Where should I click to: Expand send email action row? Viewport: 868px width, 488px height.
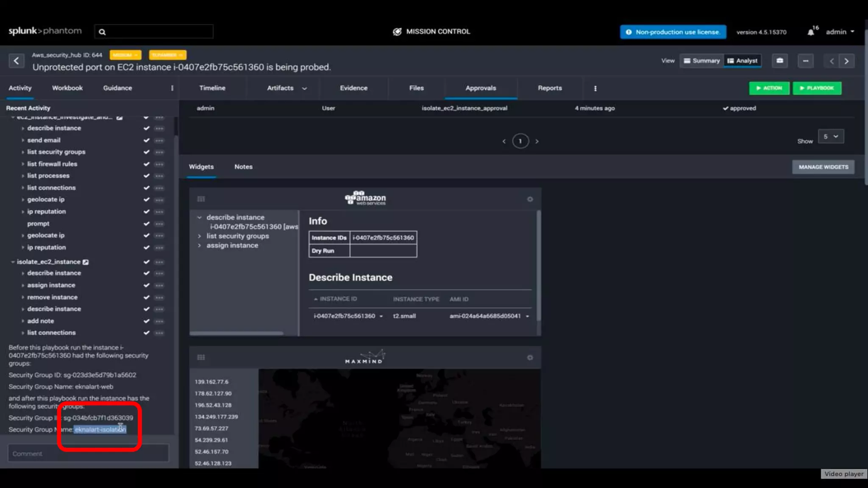tap(23, 140)
